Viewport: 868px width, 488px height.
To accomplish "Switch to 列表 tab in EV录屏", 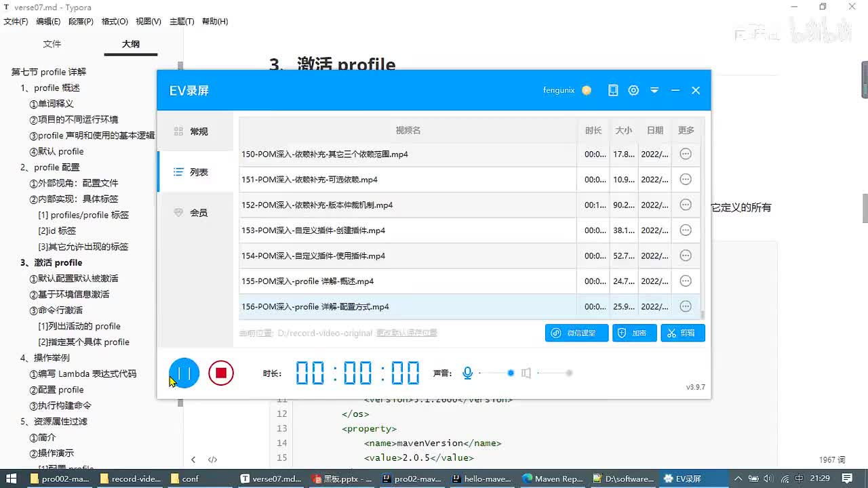I will [x=196, y=172].
